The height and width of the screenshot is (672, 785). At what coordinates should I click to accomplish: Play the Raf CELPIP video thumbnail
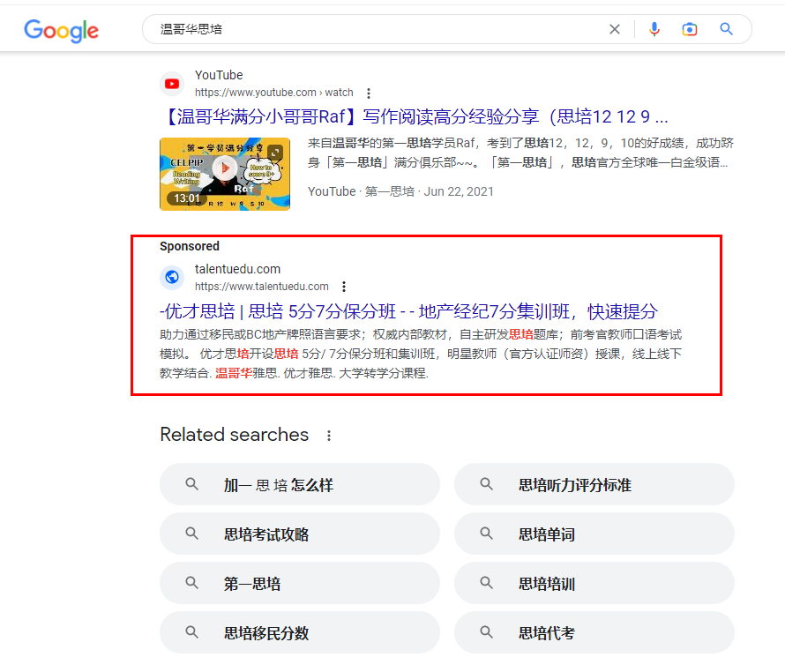click(x=225, y=168)
